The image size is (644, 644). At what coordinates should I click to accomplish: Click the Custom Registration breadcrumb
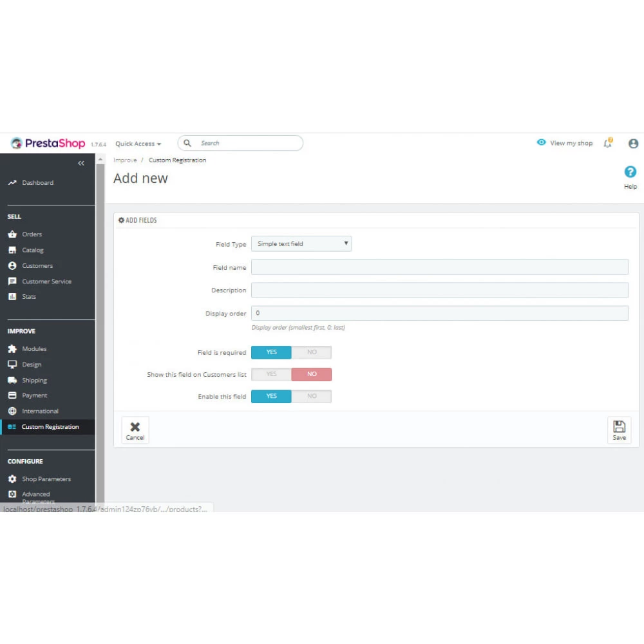178,160
